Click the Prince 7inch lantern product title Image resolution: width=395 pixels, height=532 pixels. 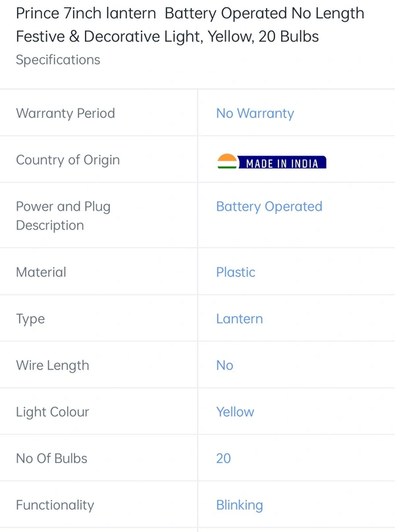pos(190,25)
